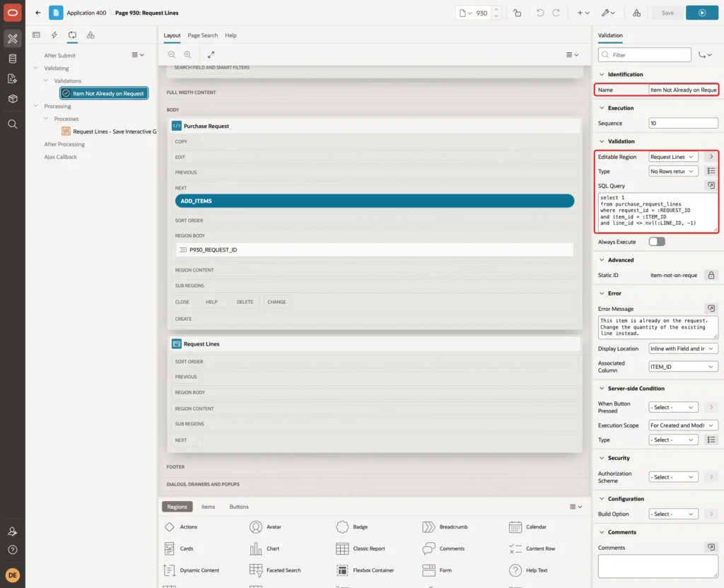Viewport: 724px width, 588px height.
Task: Open App Builder from the sidebar
Action: (x=13, y=39)
